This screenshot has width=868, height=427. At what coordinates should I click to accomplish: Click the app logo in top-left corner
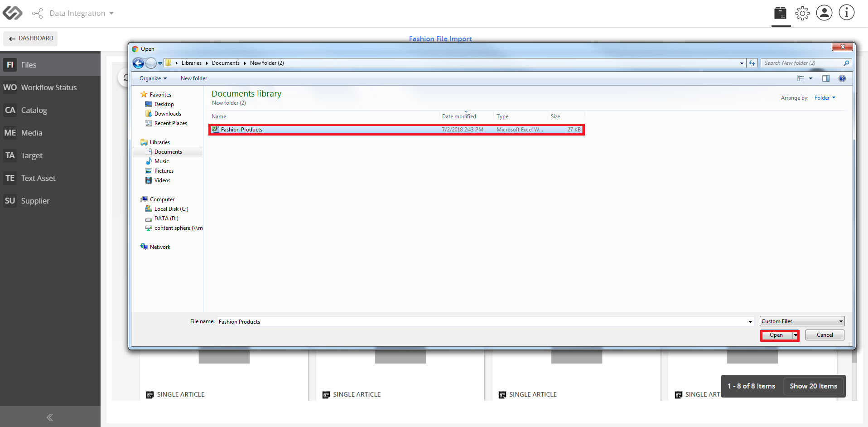coord(12,13)
